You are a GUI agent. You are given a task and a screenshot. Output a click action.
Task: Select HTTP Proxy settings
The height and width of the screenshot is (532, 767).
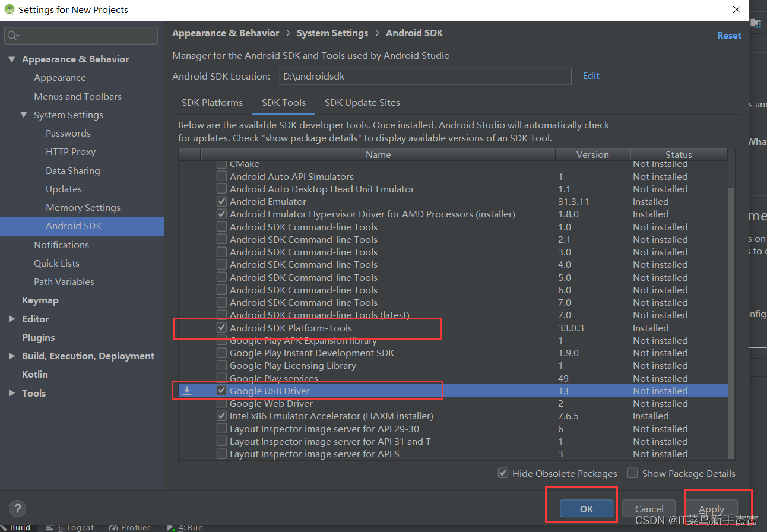click(x=71, y=151)
